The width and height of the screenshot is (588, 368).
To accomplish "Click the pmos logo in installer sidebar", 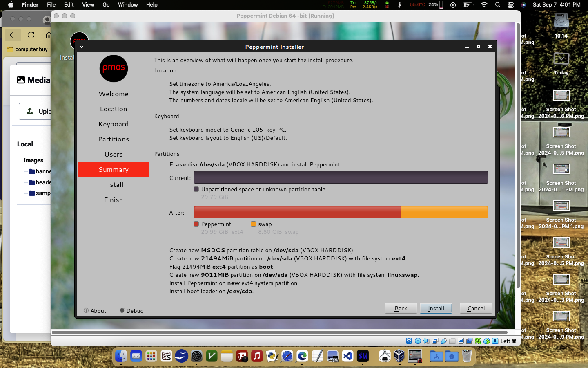I will coord(114,68).
